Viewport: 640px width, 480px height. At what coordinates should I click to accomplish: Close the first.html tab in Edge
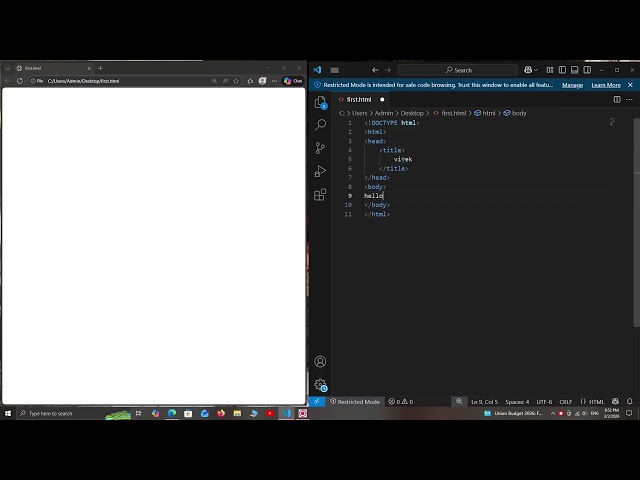tap(89, 68)
